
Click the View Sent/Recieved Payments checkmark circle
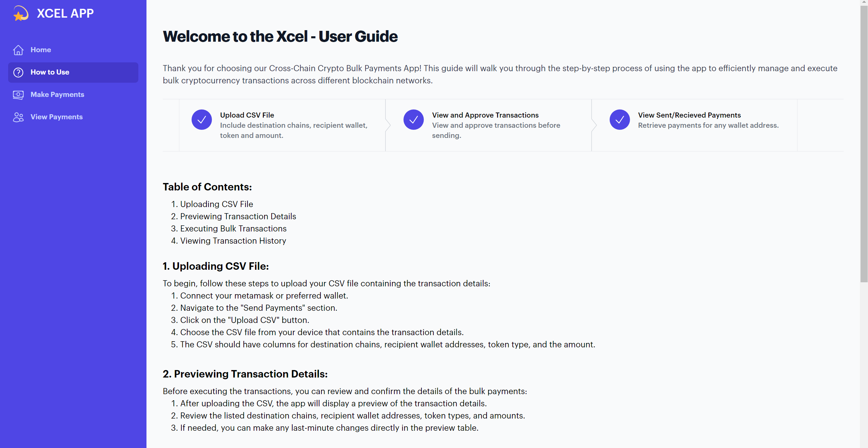pyautogui.click(x=620, y=120)
